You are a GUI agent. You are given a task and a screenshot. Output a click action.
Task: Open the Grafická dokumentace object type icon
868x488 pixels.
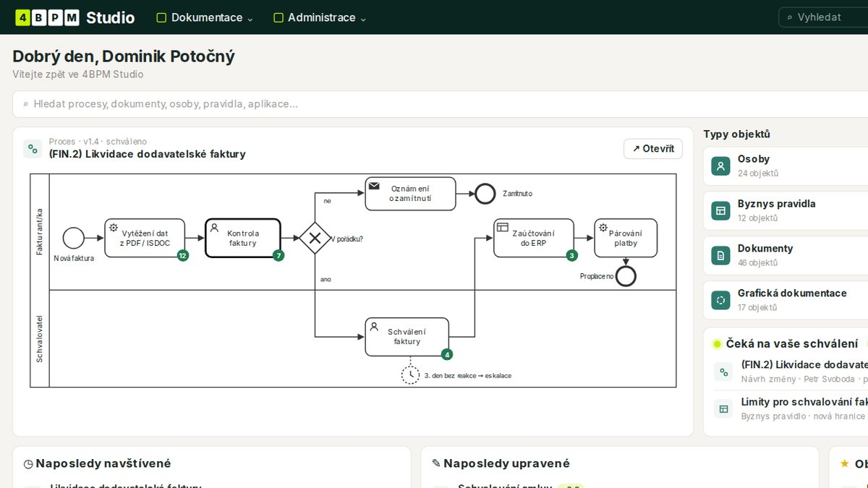720,301
